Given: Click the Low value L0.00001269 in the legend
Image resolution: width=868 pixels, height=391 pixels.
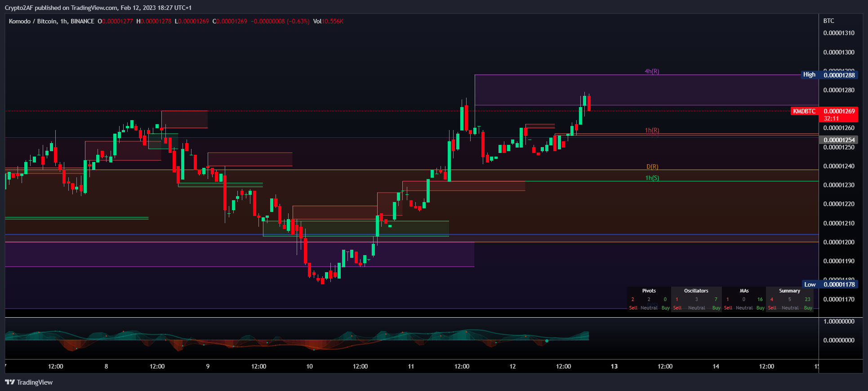Looking at the screenshot, I should pyautogui.click(x=191, y=21).
